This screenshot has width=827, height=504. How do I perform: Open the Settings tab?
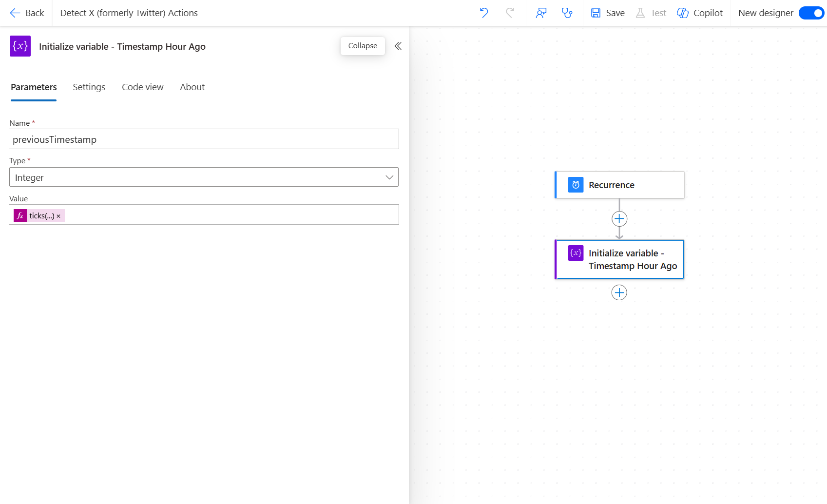pos(89,87)
